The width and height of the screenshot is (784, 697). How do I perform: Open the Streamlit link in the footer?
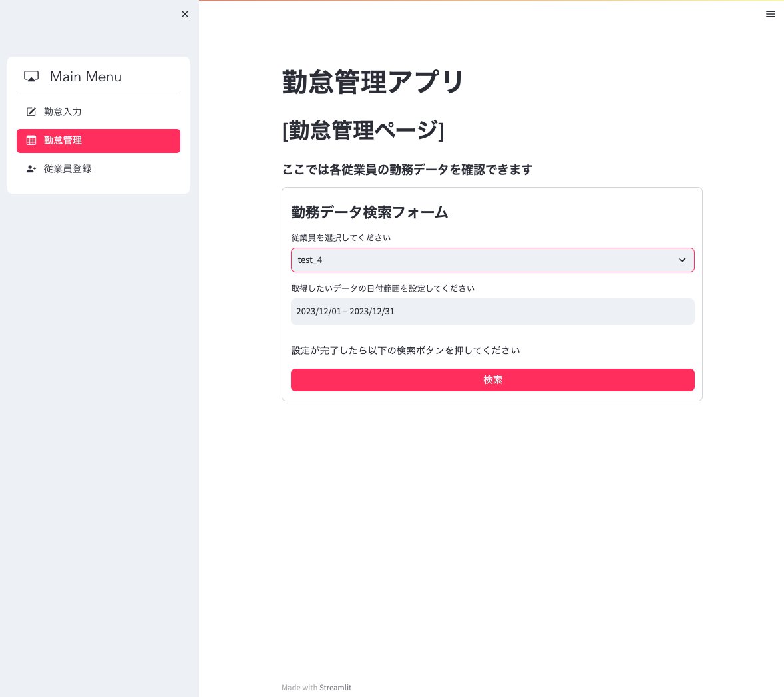pos(335,687)
